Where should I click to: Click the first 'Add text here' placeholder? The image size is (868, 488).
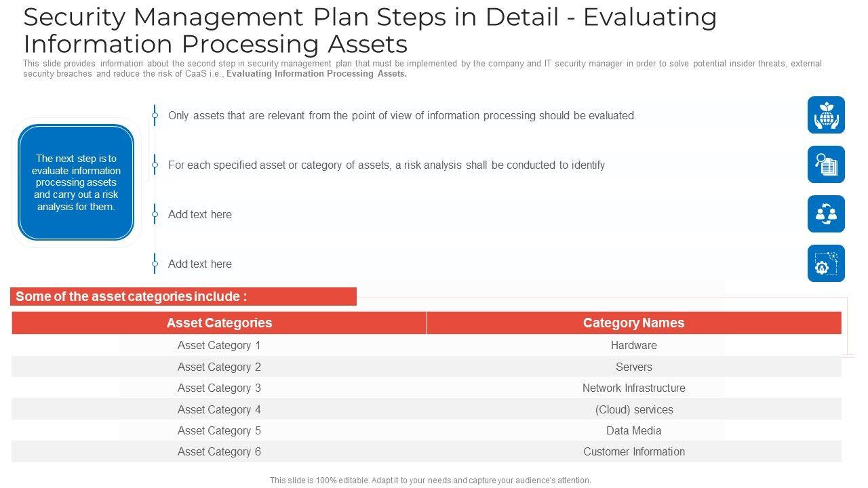pos(200,215)
